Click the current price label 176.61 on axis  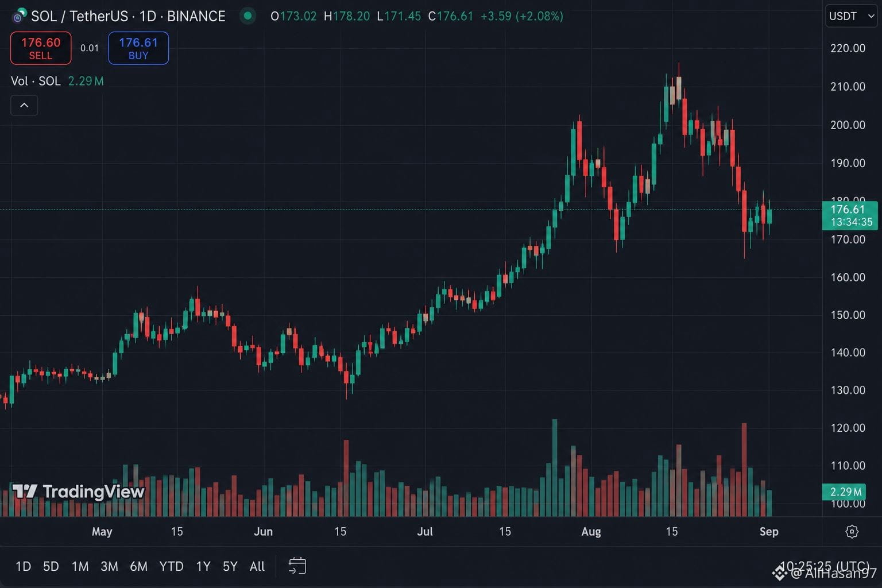point(850,215)
